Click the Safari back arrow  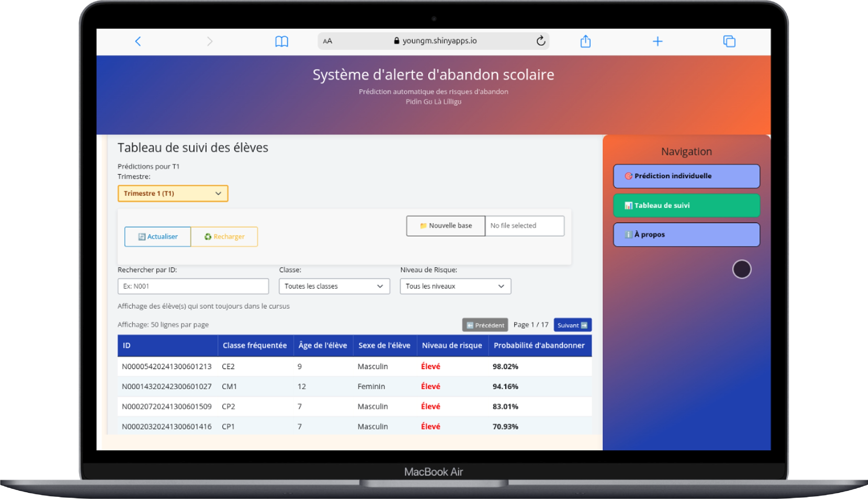(138, 42)
